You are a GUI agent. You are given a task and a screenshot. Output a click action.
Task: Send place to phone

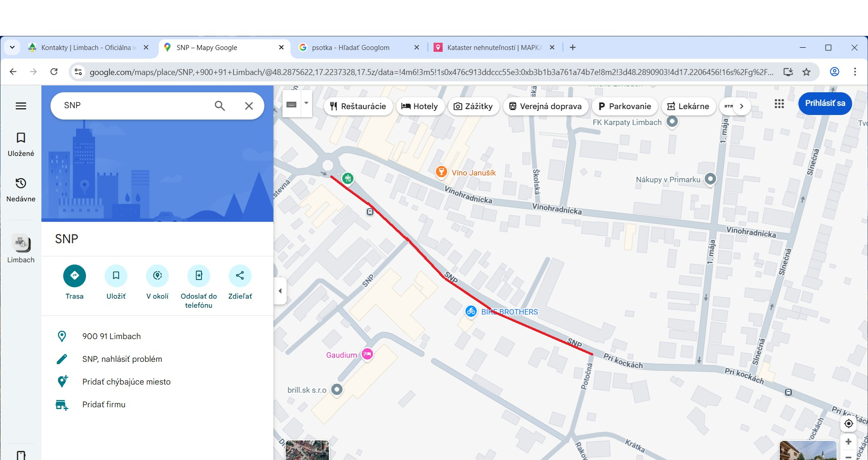point(199,276)
